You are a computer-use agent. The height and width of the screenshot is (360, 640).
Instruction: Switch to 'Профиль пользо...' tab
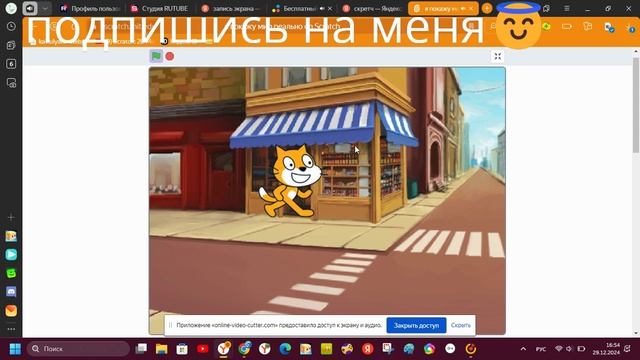pos(90,9)
